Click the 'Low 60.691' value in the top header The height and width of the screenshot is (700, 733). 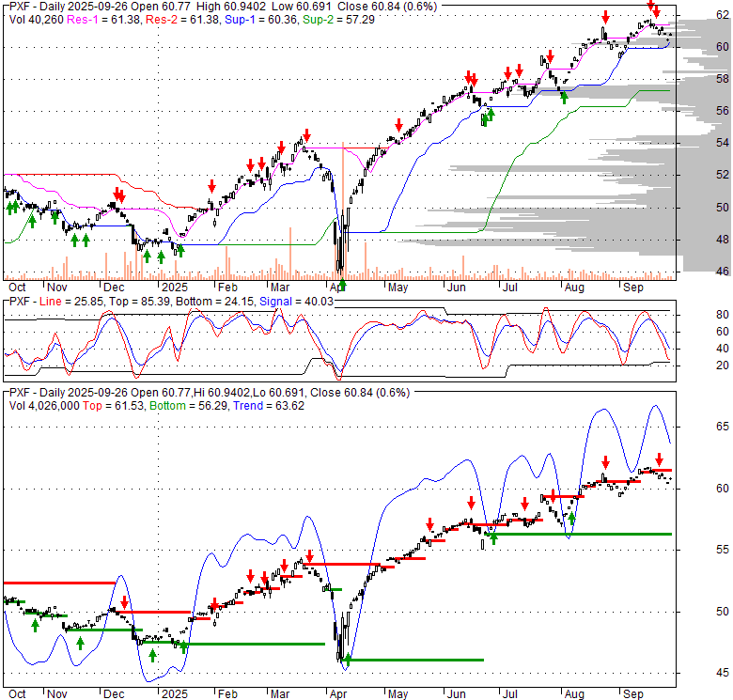click(x=302, y=7)
